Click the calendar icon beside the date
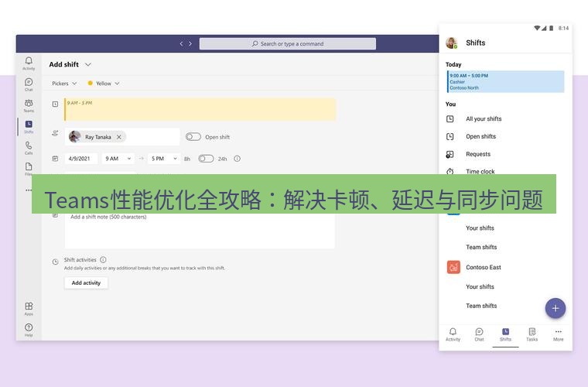Screen dimensions: 588x387 coord(55,159)
